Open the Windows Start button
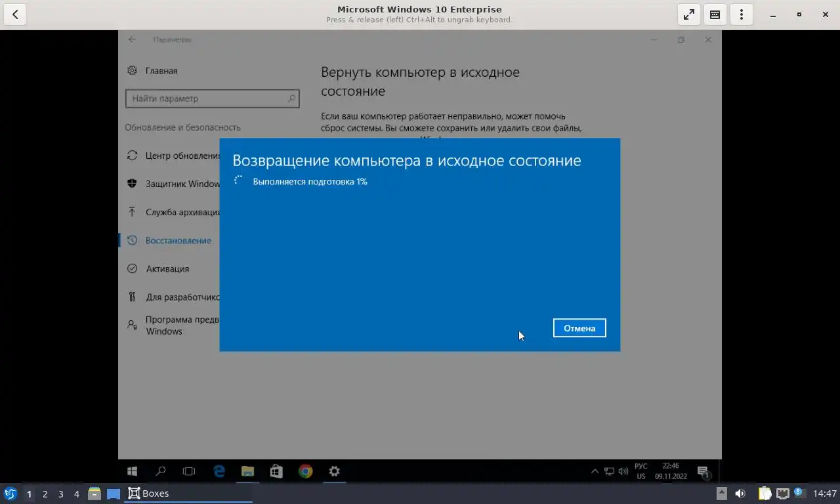 click(x=132, y=471)
